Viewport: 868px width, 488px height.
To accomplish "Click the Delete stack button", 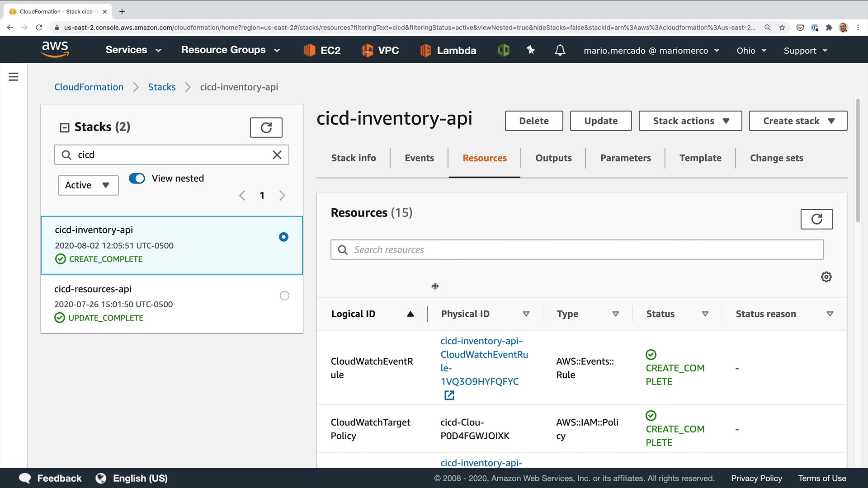I will (533, 121).
